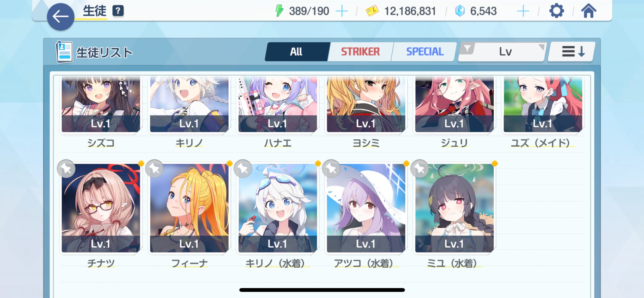The height and width of the screenshot is (298, 644).
Task: Toggle pin badge on フィーナ card
Action: tap(155, 169)
